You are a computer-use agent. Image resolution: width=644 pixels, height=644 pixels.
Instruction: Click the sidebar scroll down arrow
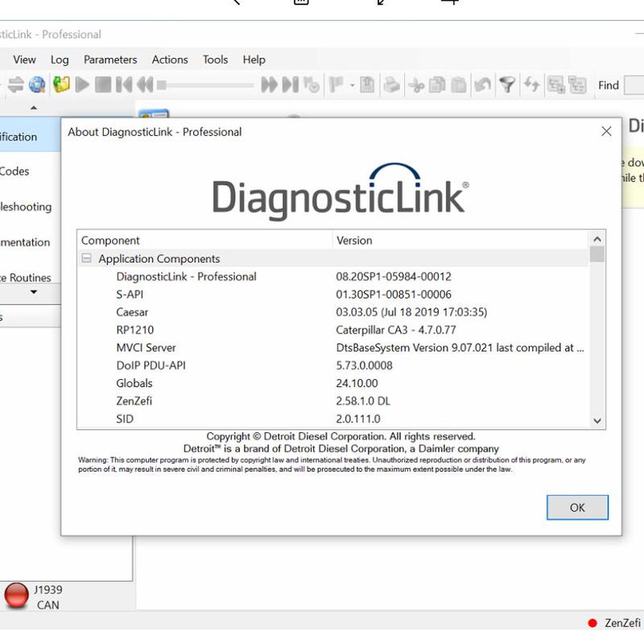click(x=34, y=292)
